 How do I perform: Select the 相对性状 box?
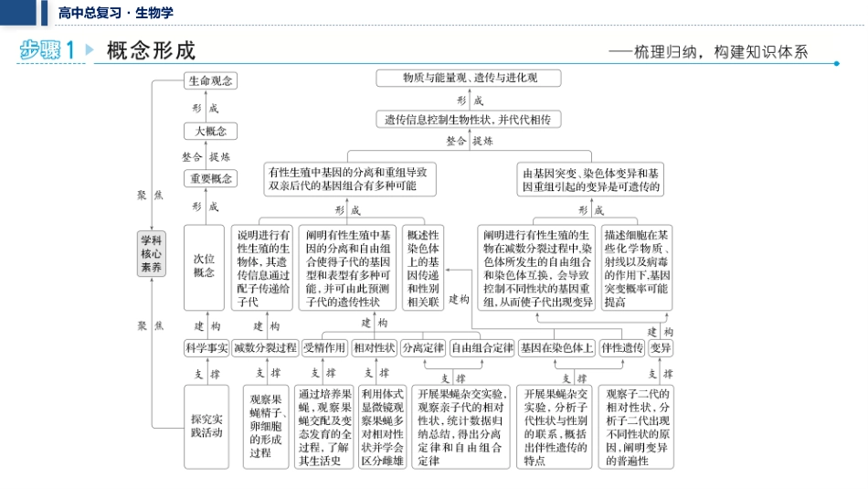(375, 347)
